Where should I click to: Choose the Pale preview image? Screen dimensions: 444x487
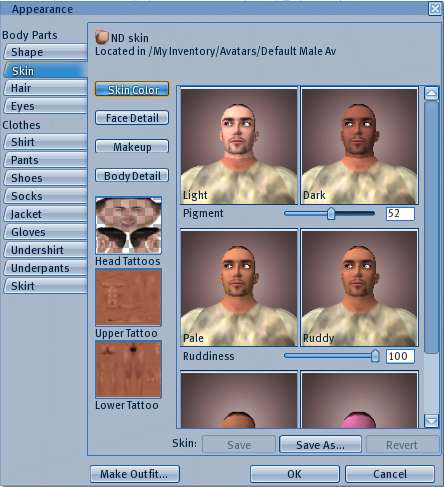click(239, 288)
